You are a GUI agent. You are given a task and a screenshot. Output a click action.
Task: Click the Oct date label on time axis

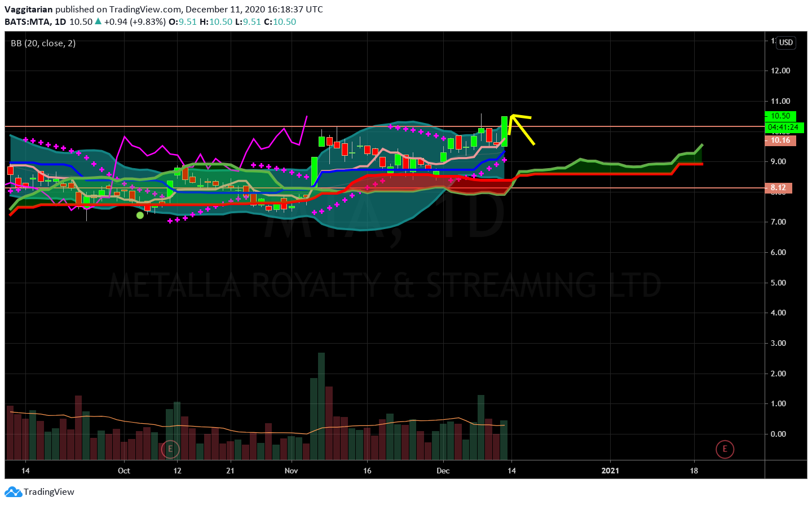point(124,471)
